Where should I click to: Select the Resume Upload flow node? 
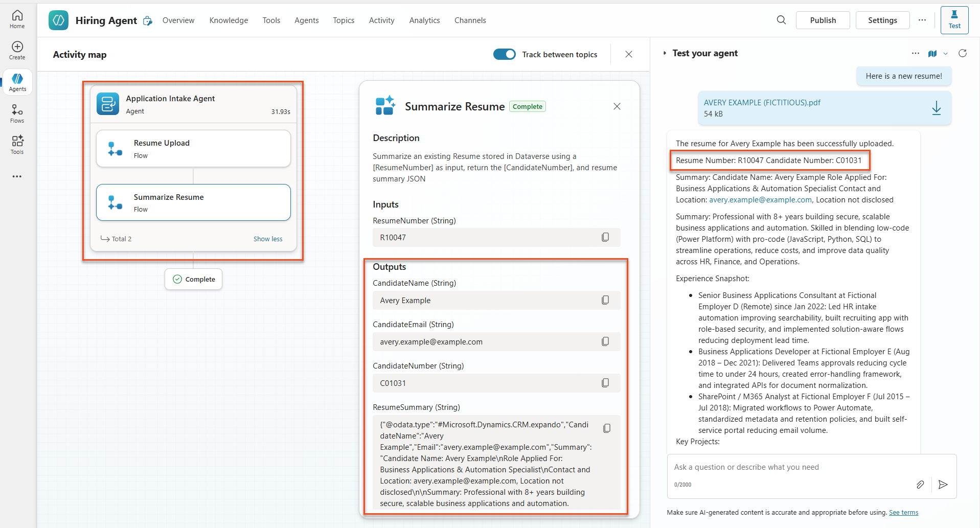coord(193,149)
